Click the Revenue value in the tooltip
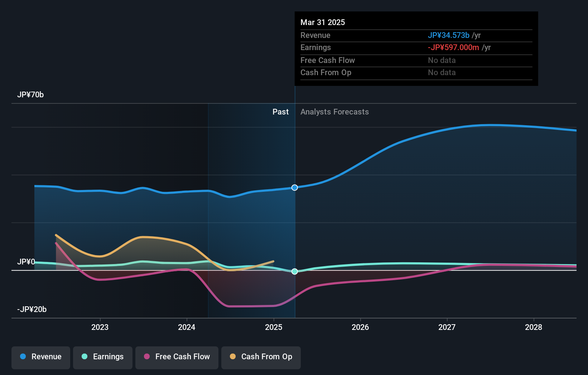Screen dimensions: 588x375 449,35
